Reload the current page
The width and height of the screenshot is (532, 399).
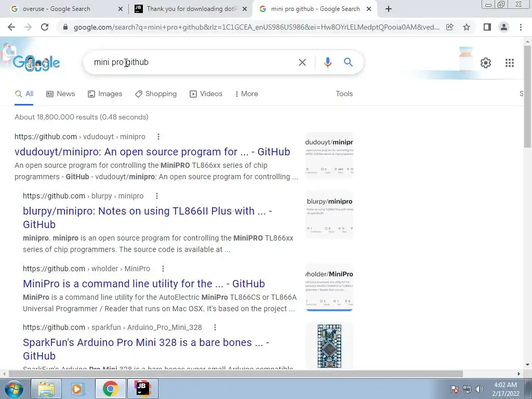45,27
